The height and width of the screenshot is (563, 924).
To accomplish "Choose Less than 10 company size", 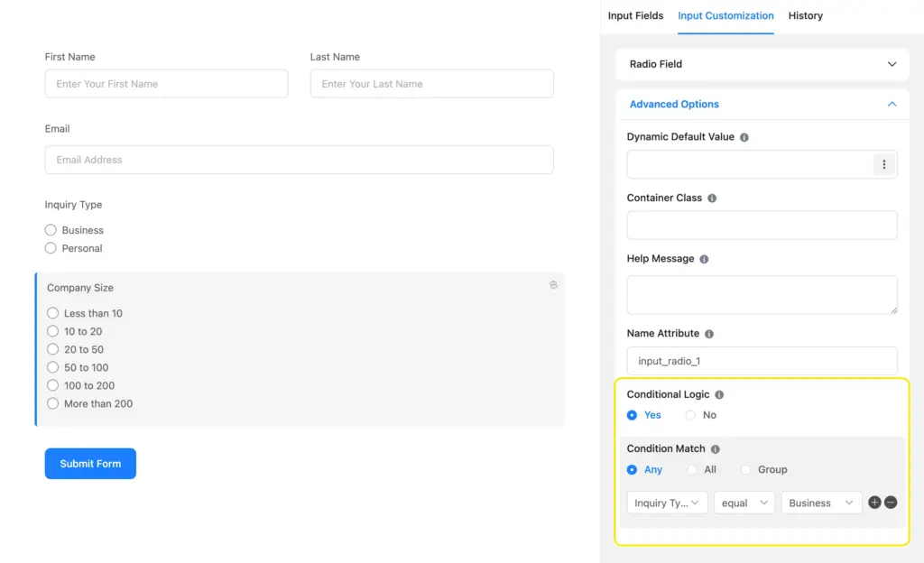I will pyautogui.click(x=53, y=313).
